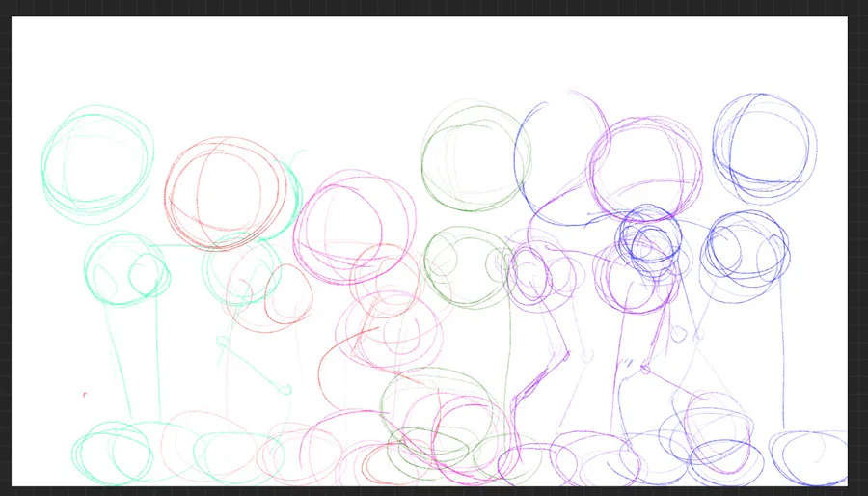Viewport: 868px width, 496px height.
Task: Click the rightmost blue sketched head circle
Action: [x=765, y=149]
